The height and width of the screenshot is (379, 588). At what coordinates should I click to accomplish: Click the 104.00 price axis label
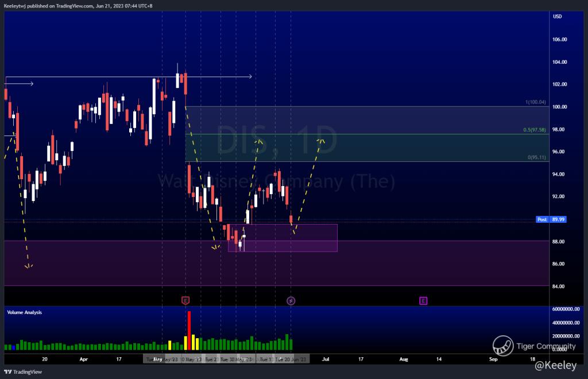pos(559,62)
